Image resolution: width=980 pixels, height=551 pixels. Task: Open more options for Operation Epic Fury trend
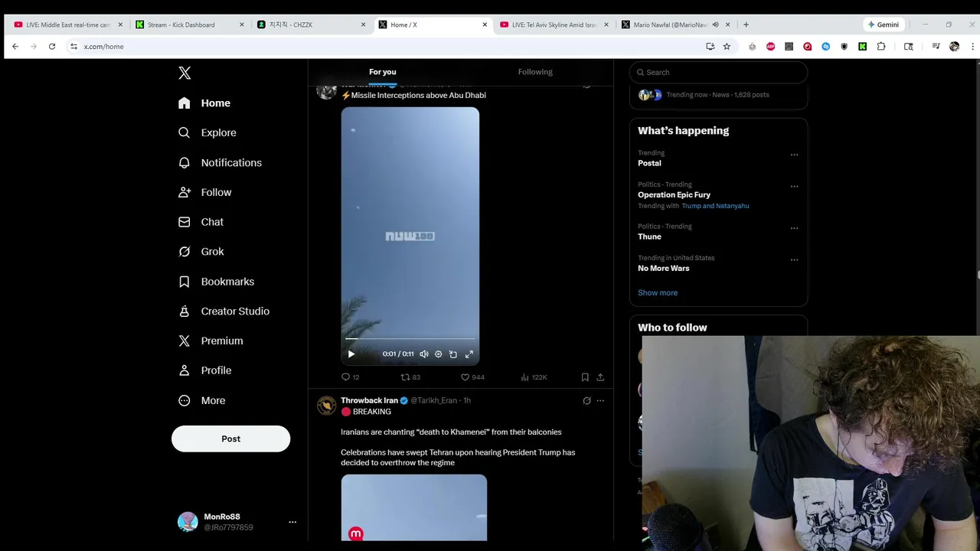point(794,186)
